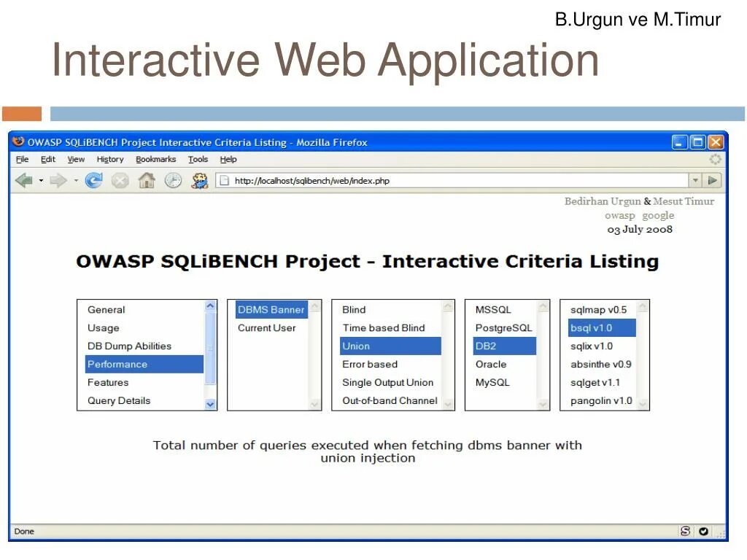Select Current User option

(271, 328)
